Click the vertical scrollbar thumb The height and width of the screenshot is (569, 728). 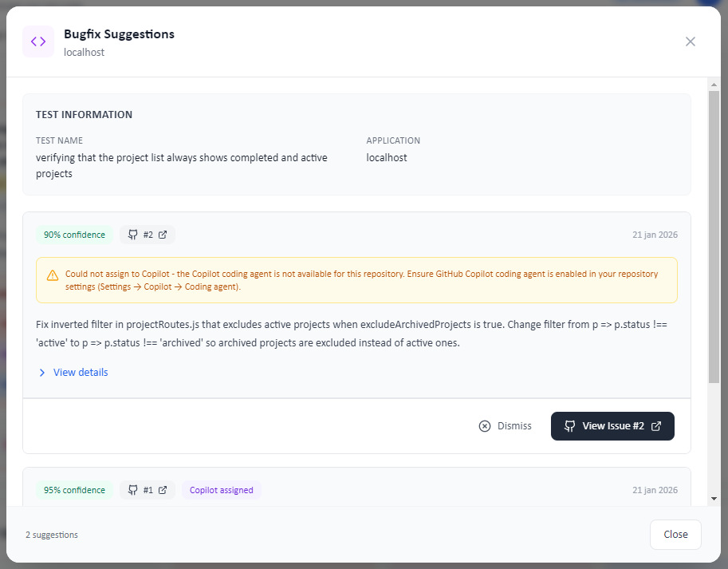coord(714,235)
